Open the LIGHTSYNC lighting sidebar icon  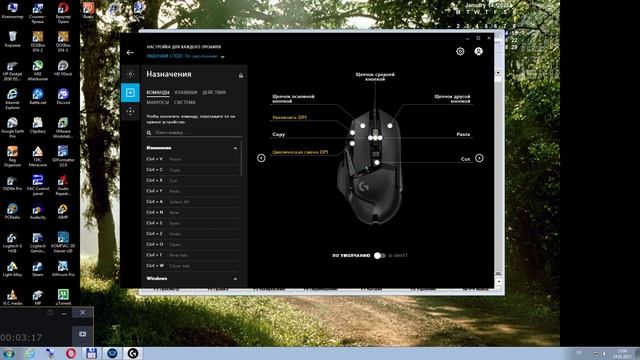coord(130,74)
